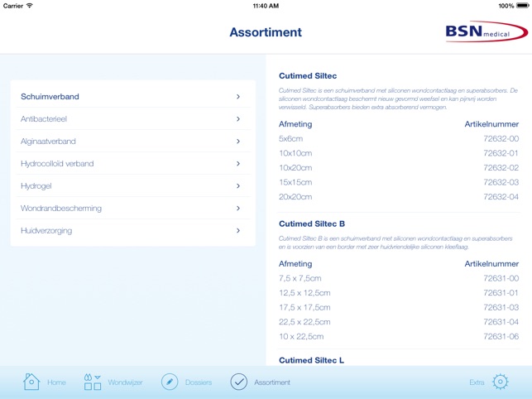Click article number 72632-02
This screenshot has width=532, height=399.
click(501, 168)
